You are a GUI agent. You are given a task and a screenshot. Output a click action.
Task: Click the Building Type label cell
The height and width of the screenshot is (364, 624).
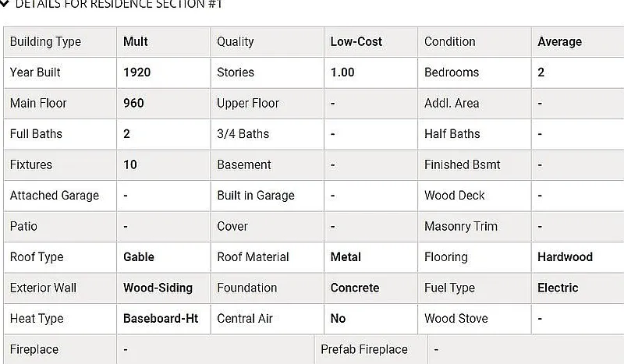[x=60, y=42]
